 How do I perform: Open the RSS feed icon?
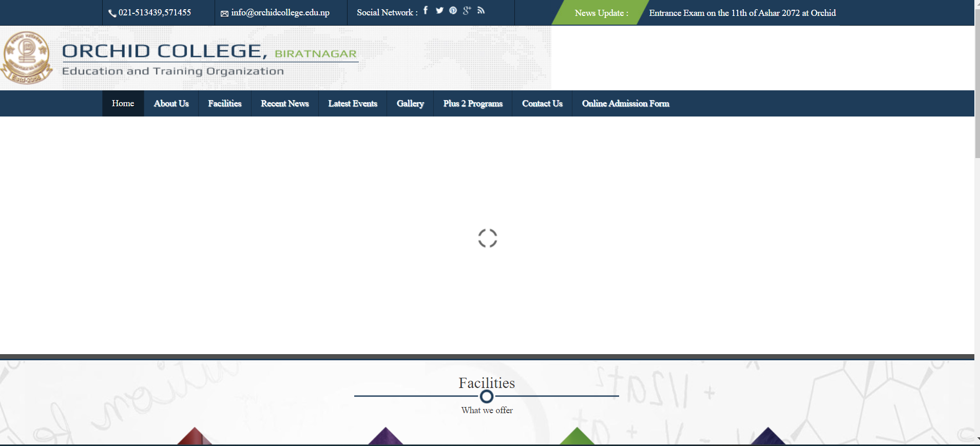point(481,10)
